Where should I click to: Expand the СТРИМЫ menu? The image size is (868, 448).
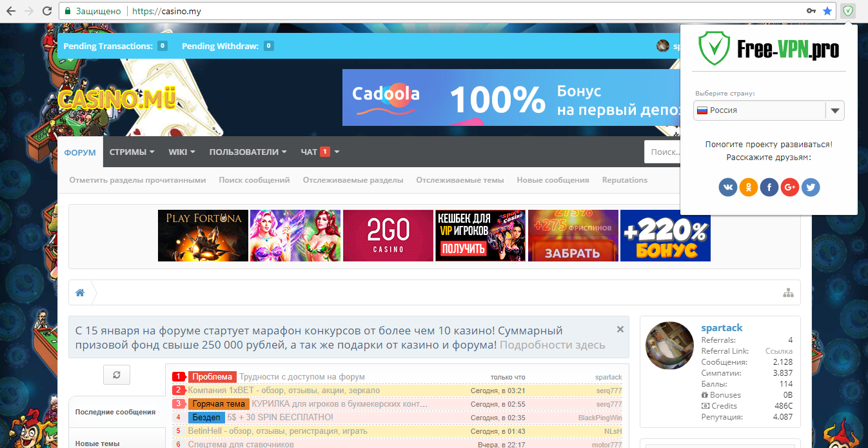pos(132,152)
